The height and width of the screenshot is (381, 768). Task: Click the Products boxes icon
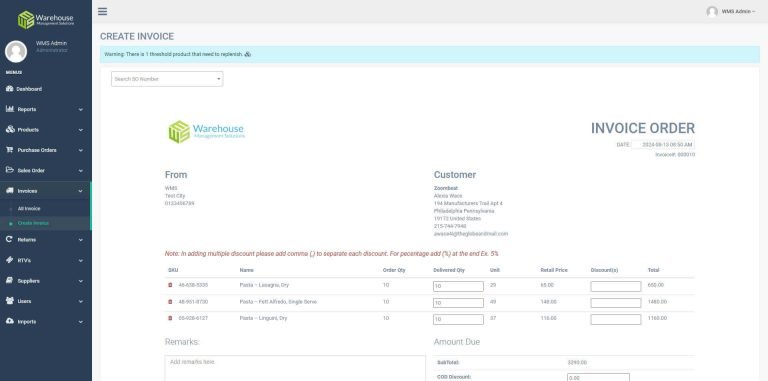coord(10,129)
